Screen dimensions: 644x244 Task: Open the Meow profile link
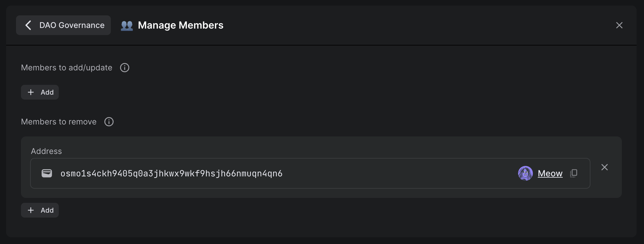pos(550,173)
